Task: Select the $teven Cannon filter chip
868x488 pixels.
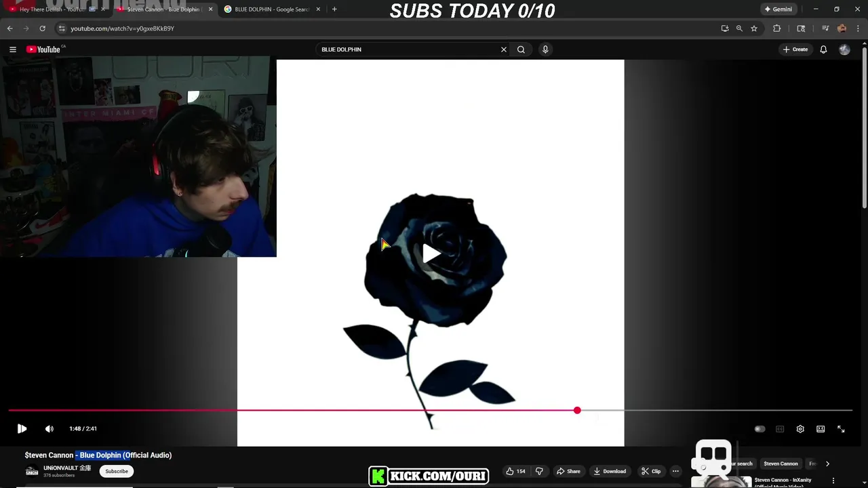Action: [781, 464]
